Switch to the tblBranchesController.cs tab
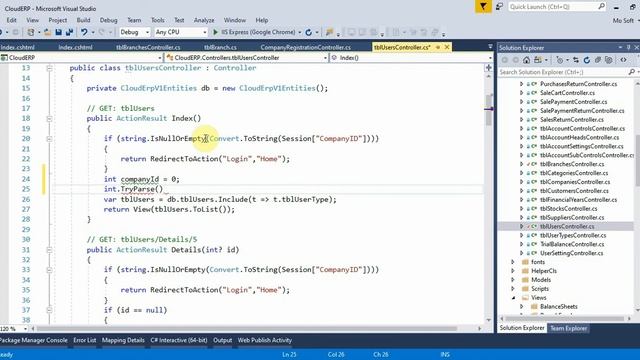640x360 pixels. point(148,47)
